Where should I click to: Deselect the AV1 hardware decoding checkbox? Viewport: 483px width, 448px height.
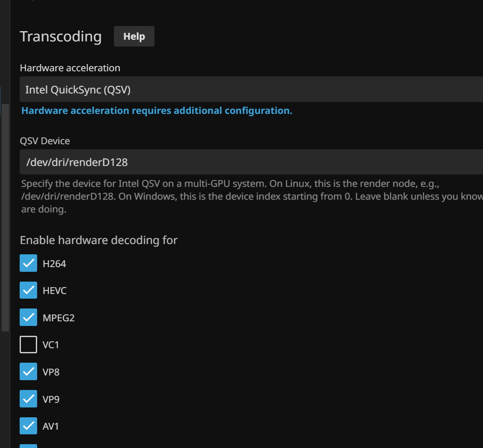coord(29,426)
